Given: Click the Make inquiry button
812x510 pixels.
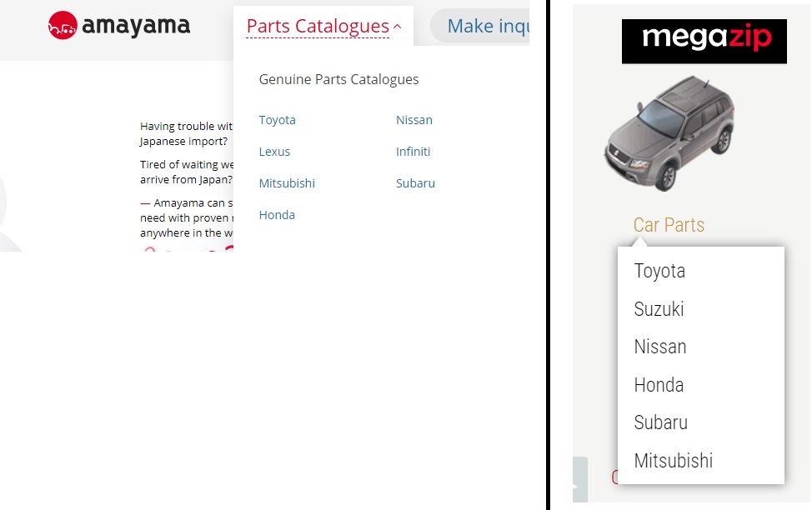Looking at the screenshot, I should 484,27.
